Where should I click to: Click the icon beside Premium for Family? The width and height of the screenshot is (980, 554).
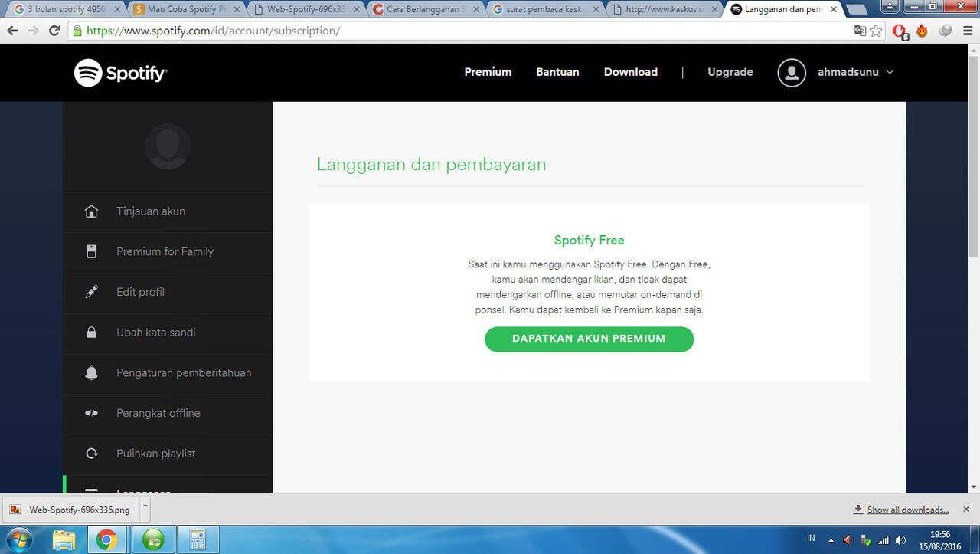click(x=91, y=251)
